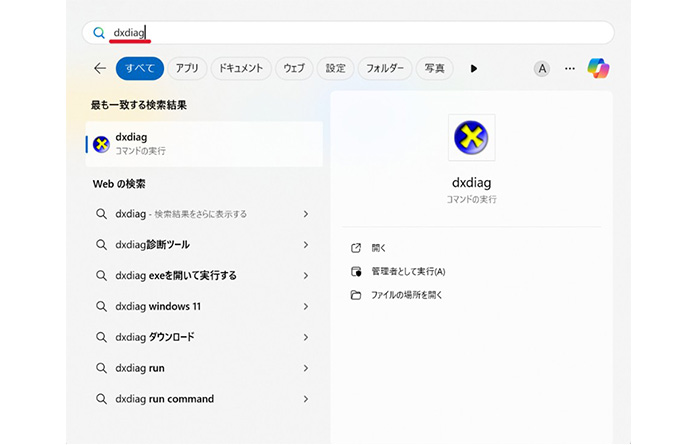The height and width of the screenshot is (445, 700).
Task: Click the large dxdiag icon in preview pane
Action: tap(472, 137)
